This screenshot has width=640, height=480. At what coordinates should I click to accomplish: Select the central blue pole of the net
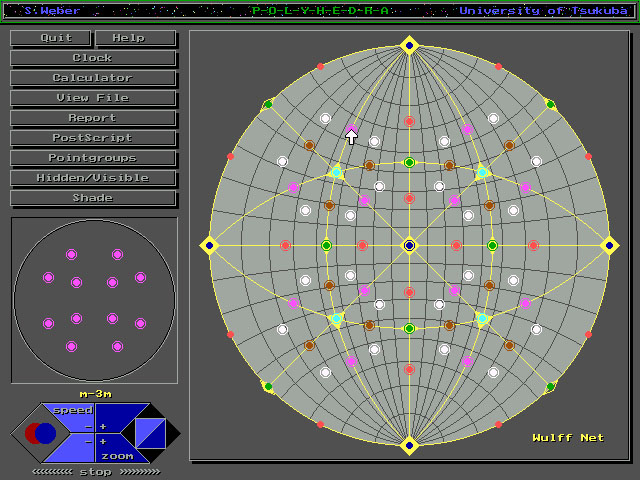[409, 245]
